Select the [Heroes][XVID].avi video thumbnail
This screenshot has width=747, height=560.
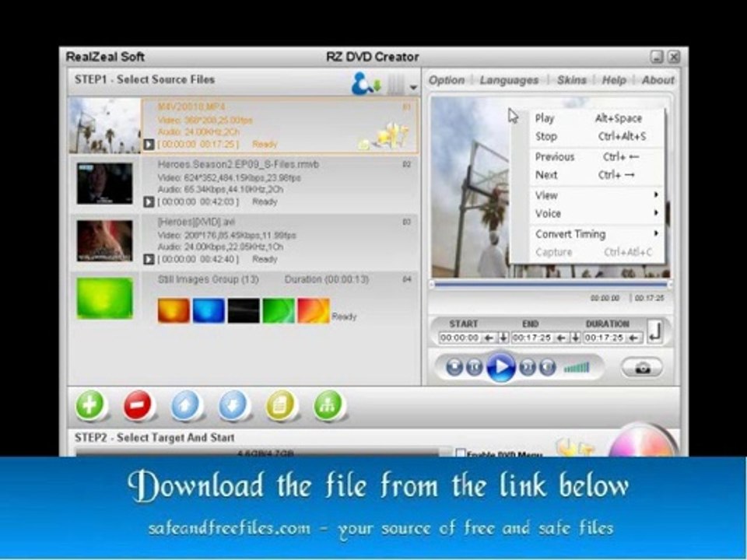pos(105,240)
